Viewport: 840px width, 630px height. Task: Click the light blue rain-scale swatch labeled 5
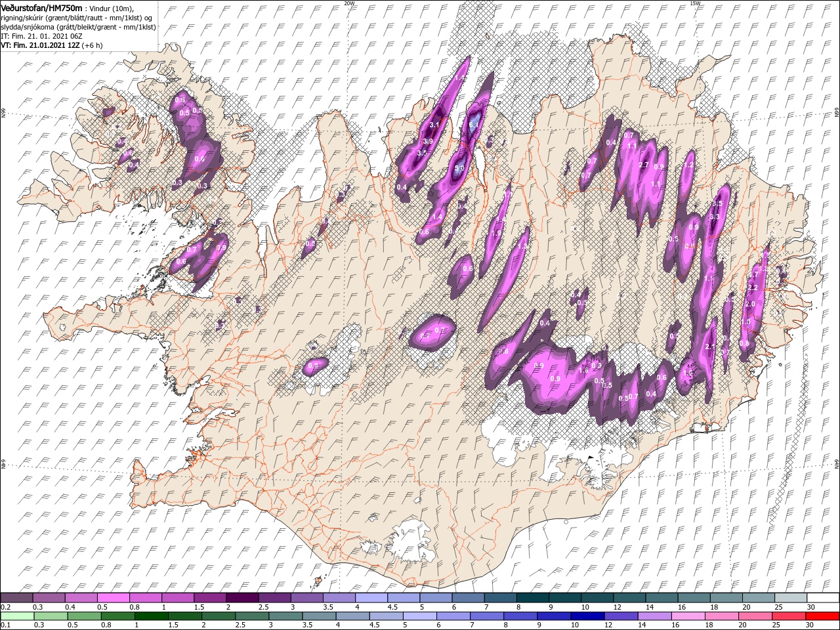pos(419,616)
